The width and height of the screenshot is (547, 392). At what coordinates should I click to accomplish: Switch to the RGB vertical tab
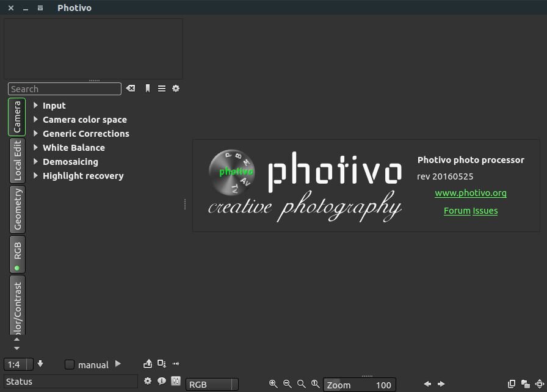17,254
